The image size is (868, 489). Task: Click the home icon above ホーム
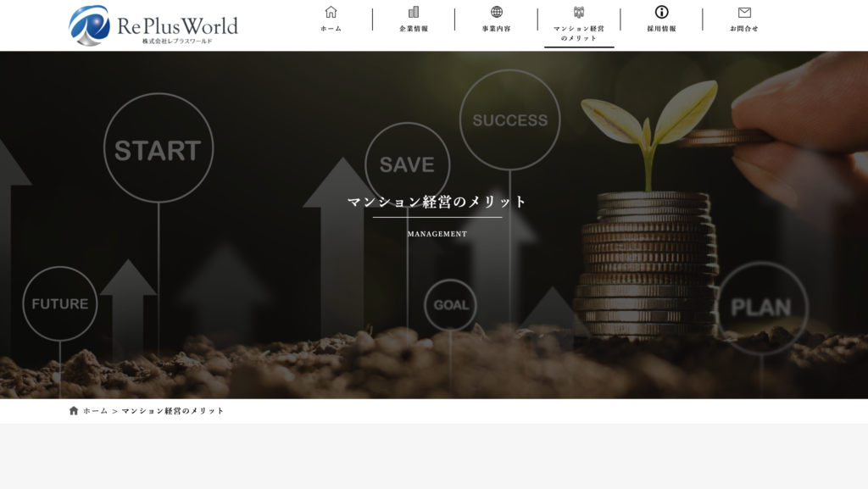tap(329, 13)
